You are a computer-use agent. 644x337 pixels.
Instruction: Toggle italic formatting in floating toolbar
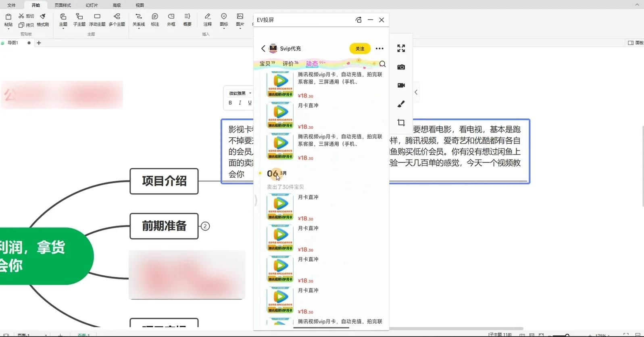240,103
